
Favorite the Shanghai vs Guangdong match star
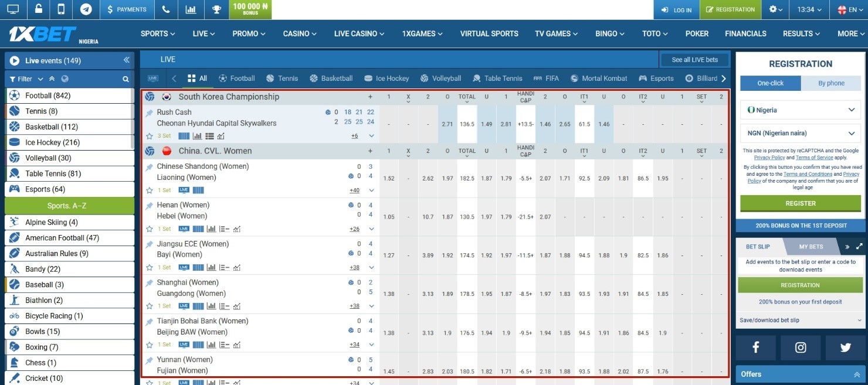tap(150, 306)
